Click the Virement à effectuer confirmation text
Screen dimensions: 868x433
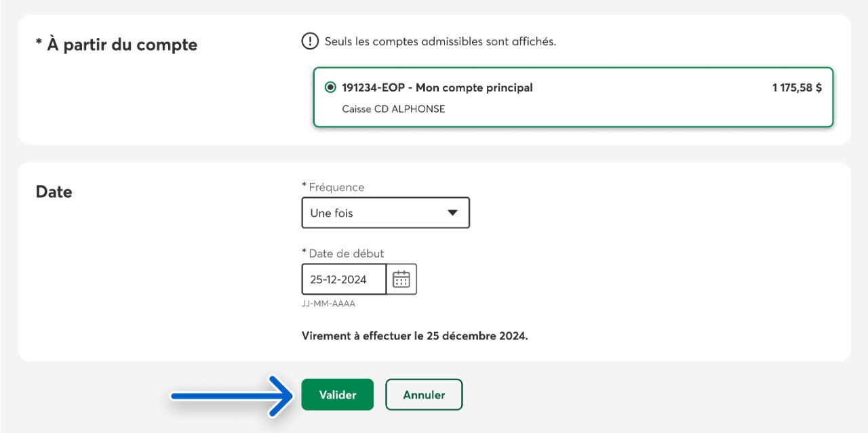point(415,335)
